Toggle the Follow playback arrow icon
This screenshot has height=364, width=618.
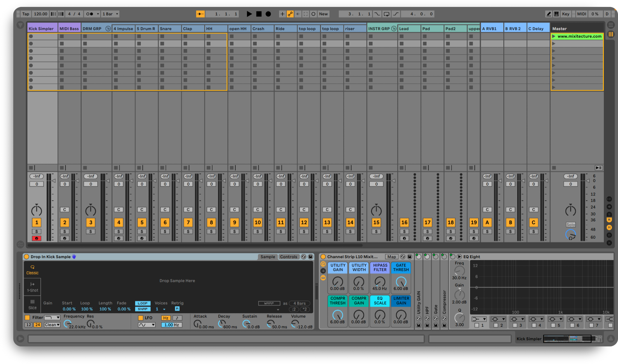tap(200, 14)
